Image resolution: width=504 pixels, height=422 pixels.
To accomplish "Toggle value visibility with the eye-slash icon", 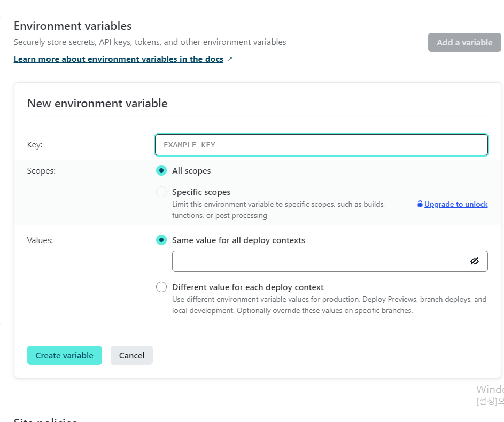I will pos(474,261).
